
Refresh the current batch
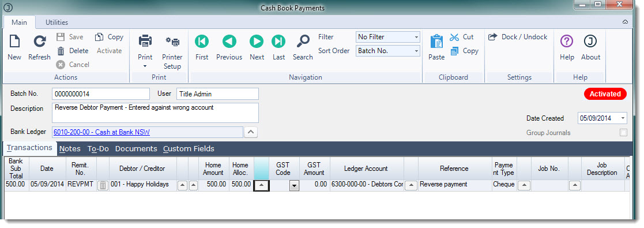39,47
